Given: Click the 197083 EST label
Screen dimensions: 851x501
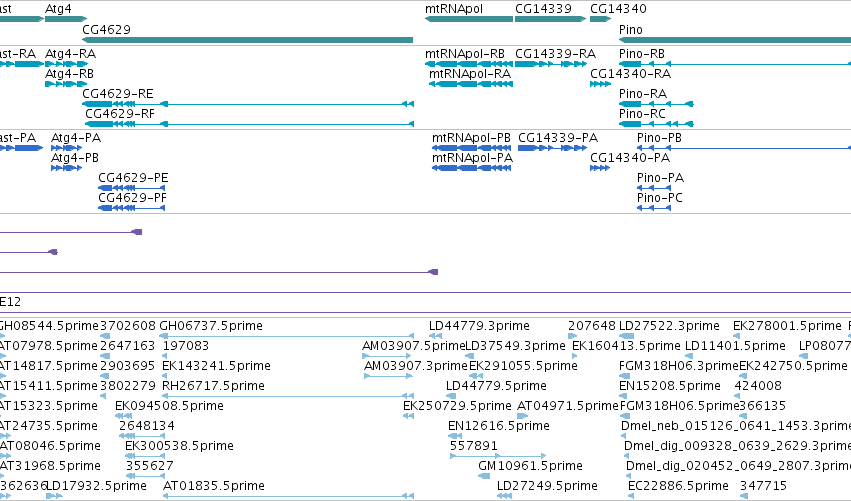Looking at the screenshot, I should pyautogui.click(x=186, y=346).
